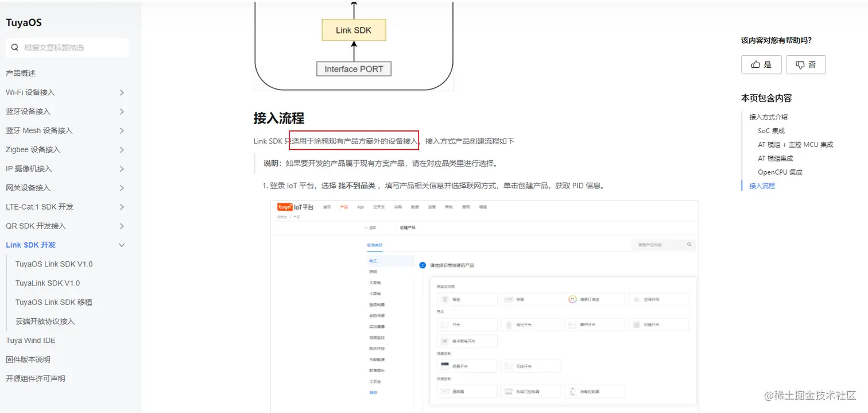
Task: Jump to SoC 集成 in page contents
Action: tap(771, 130)
